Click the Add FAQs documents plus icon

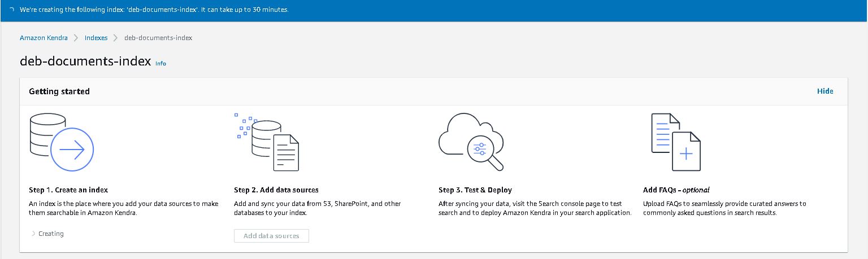676,142
